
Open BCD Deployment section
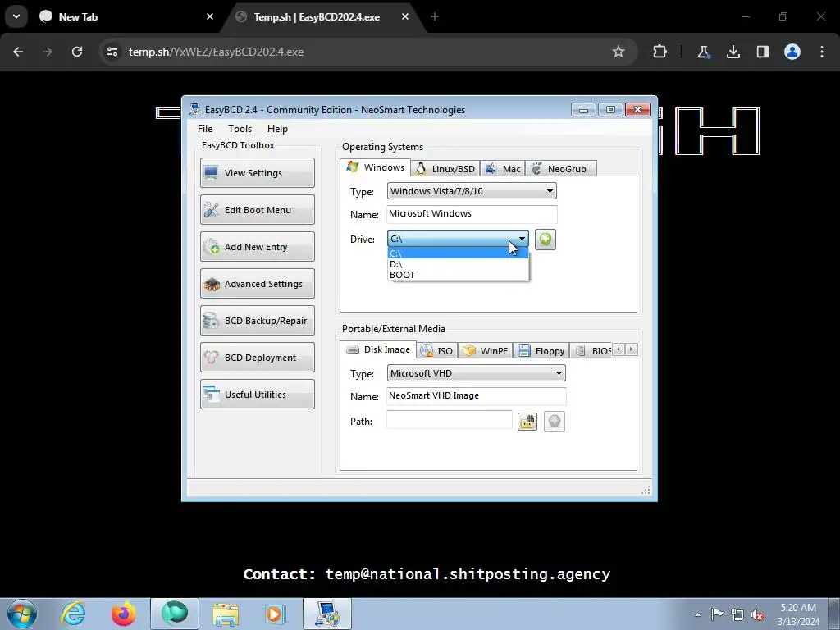point(257,358)
